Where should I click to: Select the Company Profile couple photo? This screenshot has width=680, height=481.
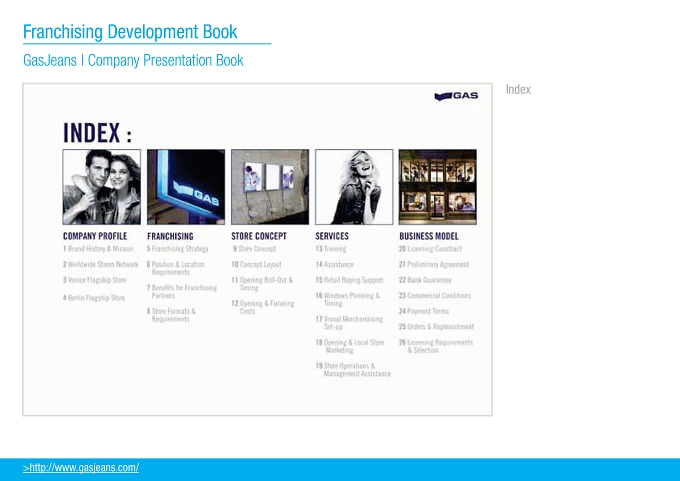pos(101,187)
